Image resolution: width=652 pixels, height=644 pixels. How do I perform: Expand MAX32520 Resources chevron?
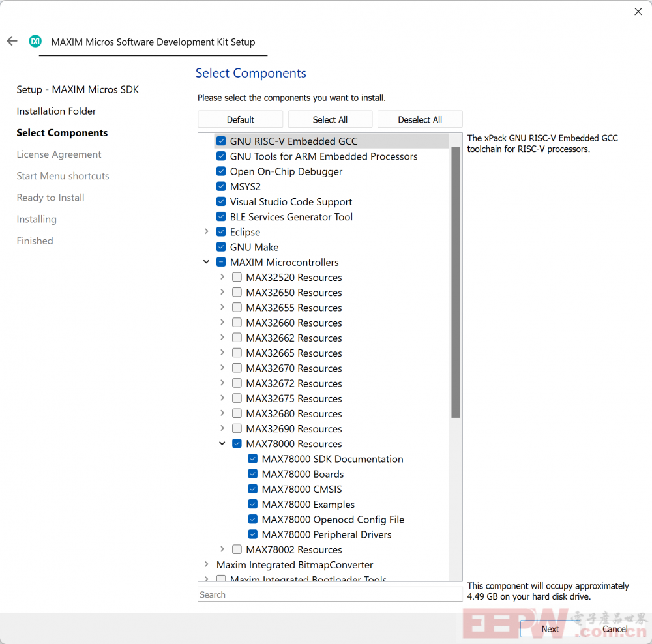coord(222,277)
